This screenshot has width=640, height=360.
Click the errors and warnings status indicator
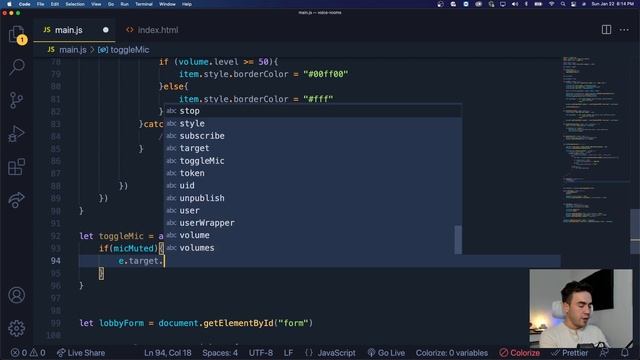28,353
